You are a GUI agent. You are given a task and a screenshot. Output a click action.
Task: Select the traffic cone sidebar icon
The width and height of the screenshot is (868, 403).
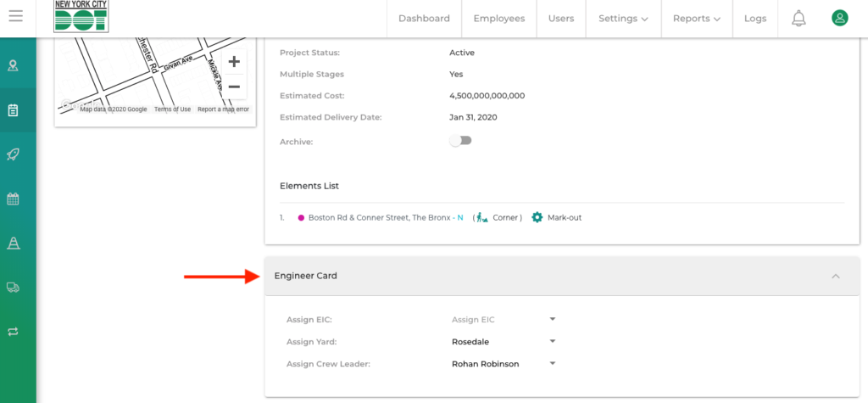14,243
